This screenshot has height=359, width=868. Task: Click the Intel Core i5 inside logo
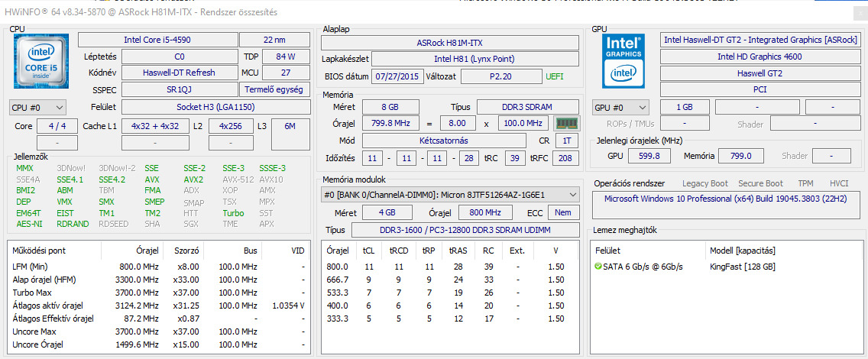[41, 61]
